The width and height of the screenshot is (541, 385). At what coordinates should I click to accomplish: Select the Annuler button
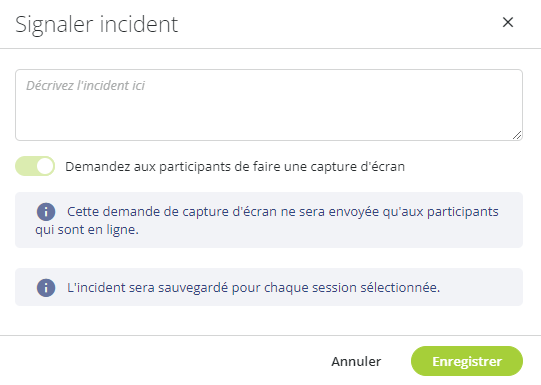point(356,361)
